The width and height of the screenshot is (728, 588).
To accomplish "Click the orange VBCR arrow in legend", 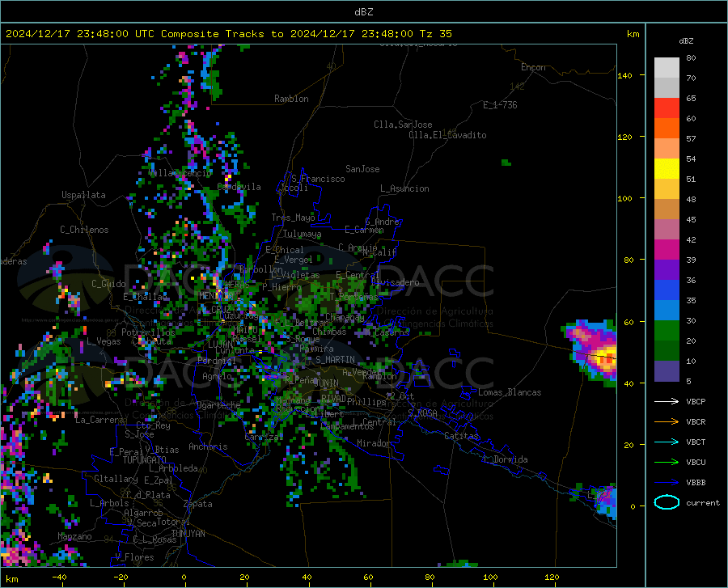I will [x=667, y=422].
